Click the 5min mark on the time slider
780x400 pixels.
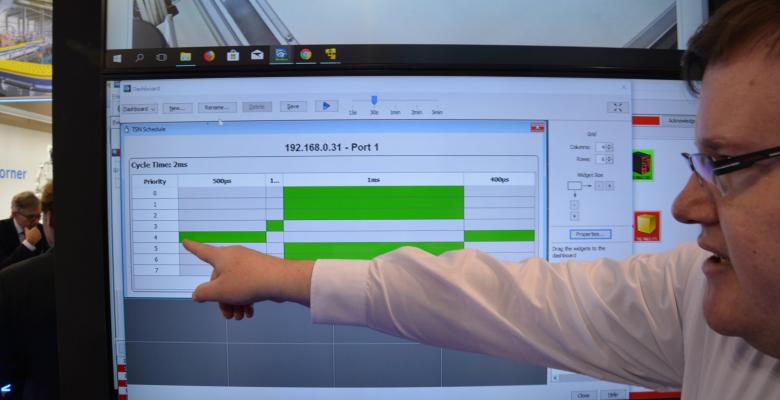pyautogui.click(x=437, y=112)
